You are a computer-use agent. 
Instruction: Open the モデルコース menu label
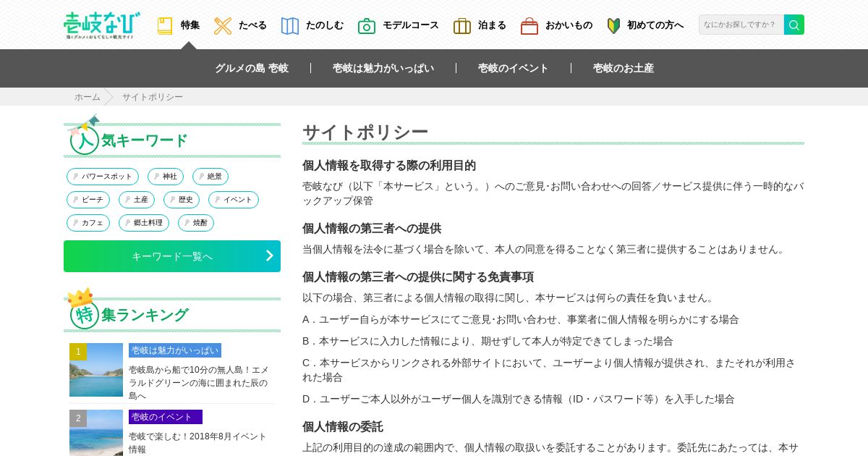tap(411, 25)
